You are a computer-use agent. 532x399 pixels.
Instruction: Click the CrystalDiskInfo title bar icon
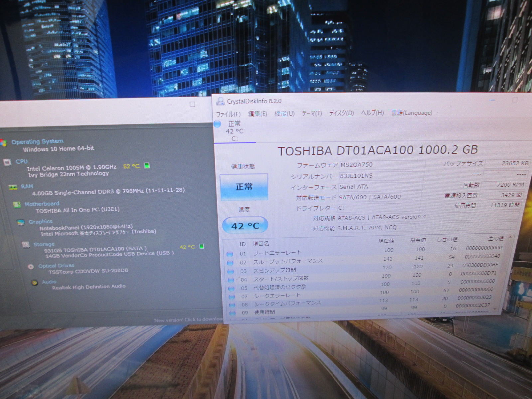point(220,101)
